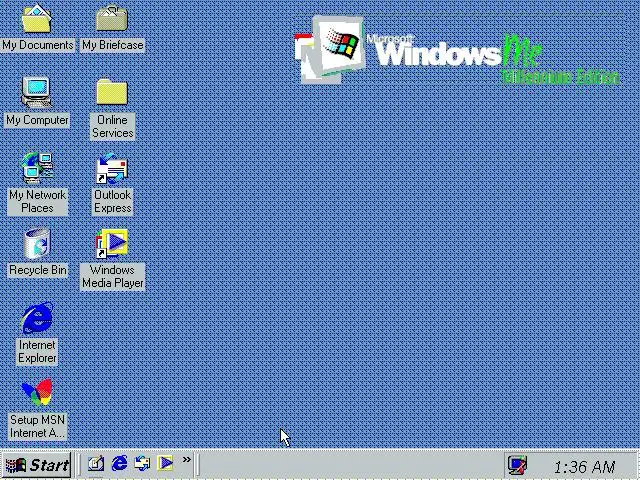Image resolution: width=640 pixels, height=480 pixels.
Task: Click the My Briefcase label text
Action: click(x=113, y=45)
